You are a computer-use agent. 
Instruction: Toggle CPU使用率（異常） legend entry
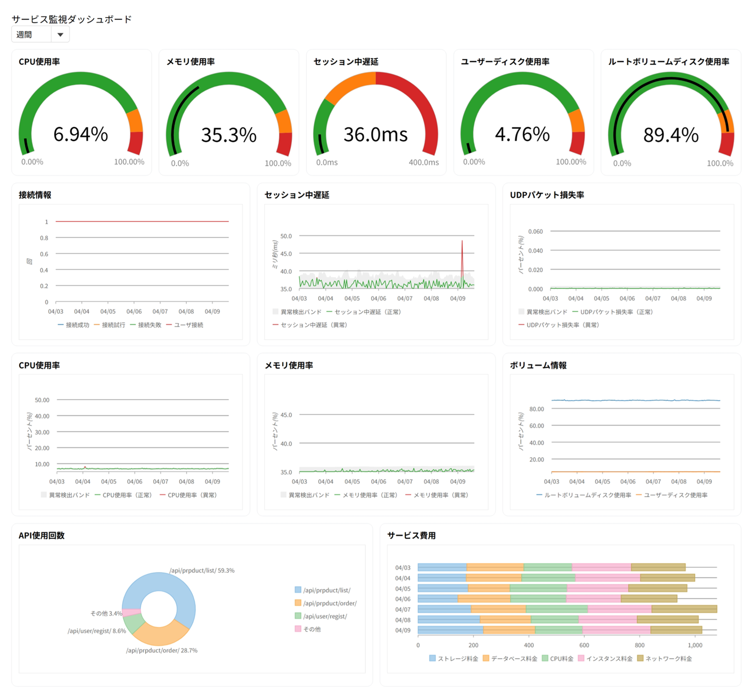tap(188, 495)
